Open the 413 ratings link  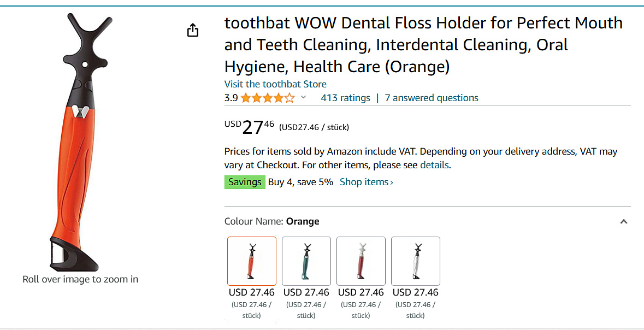[345, 98]
